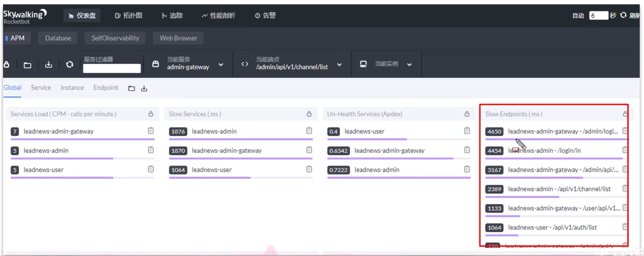644x256 pixels.
Task: Focus the 服务过滤器 service filter input
Action: tap(112, 68)
